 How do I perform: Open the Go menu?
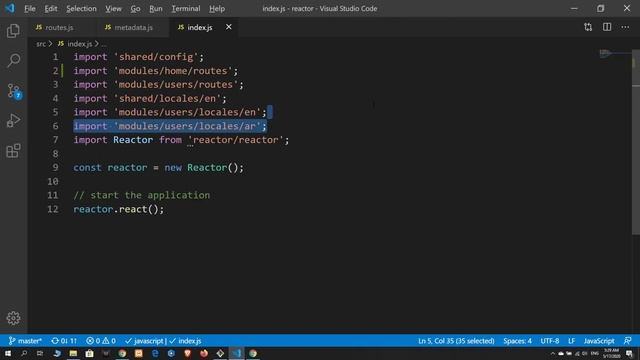136,9
